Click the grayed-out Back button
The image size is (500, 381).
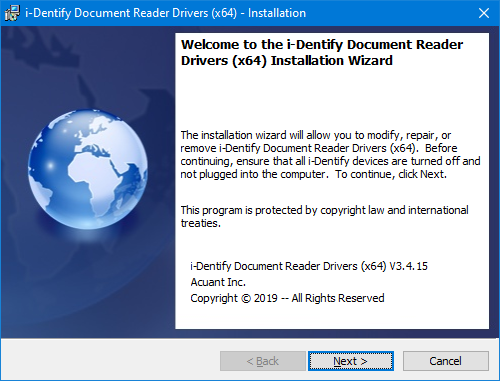(263, 361)
